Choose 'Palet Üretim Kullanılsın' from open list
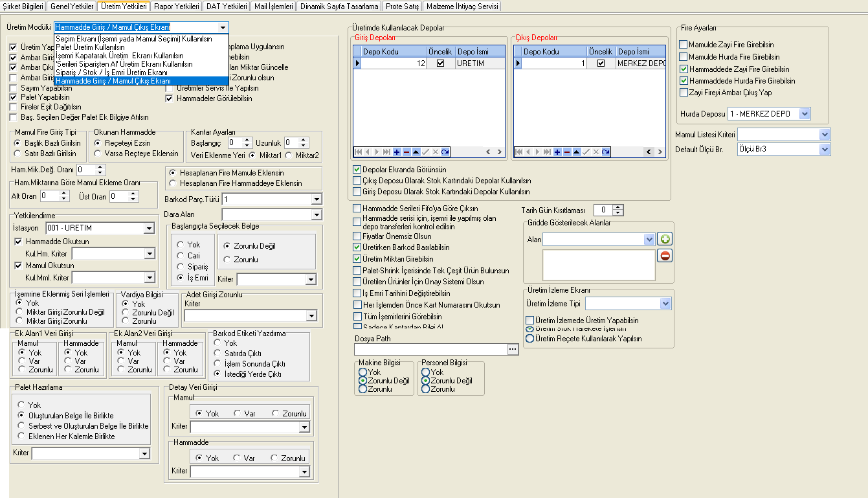This screenshot has height=498, width=868. click(x=90, y=47)
